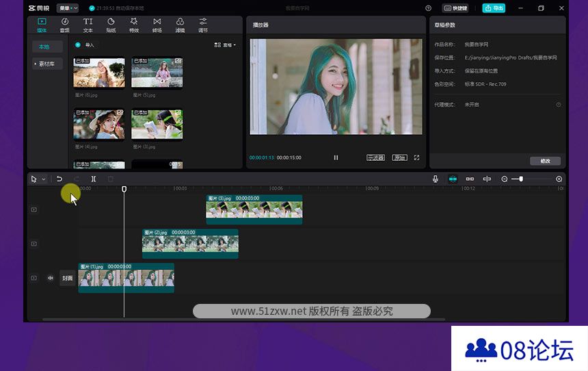Viewport: 588px width, 371px height.
Task: Toggle clip linkage chain icon
Action: [x=470, y=179]
